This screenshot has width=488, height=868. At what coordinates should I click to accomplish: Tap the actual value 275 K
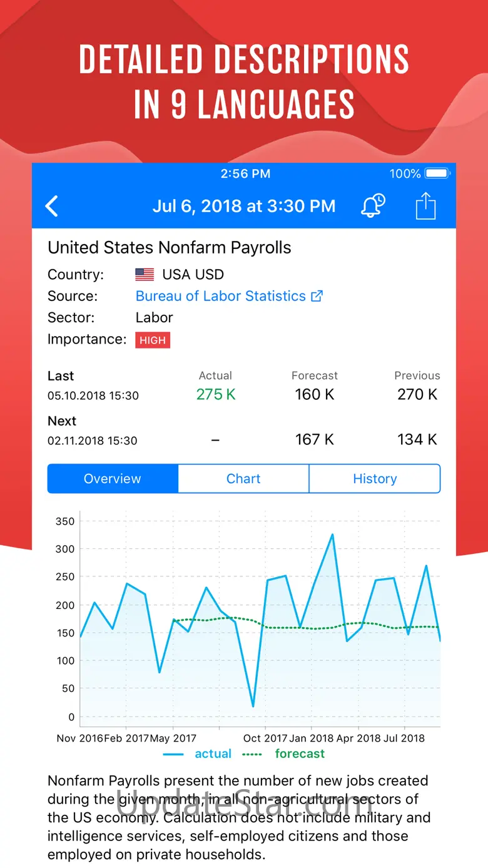click(x=215, y=394)
